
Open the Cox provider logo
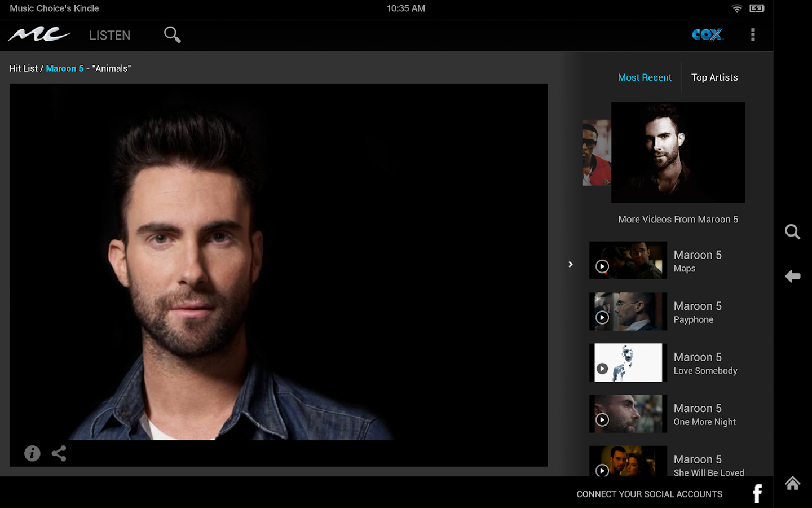point(708,35)
